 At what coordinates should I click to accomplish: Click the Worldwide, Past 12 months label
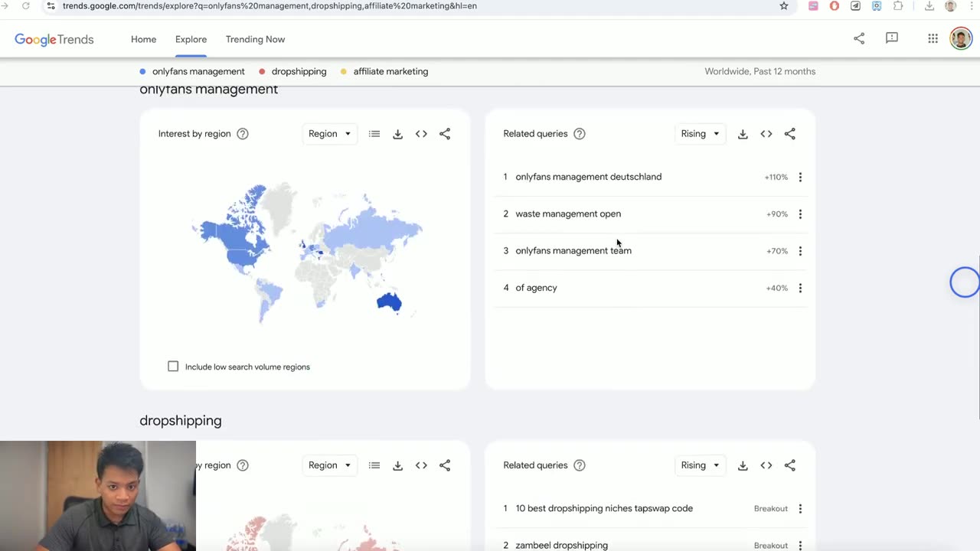760,71
